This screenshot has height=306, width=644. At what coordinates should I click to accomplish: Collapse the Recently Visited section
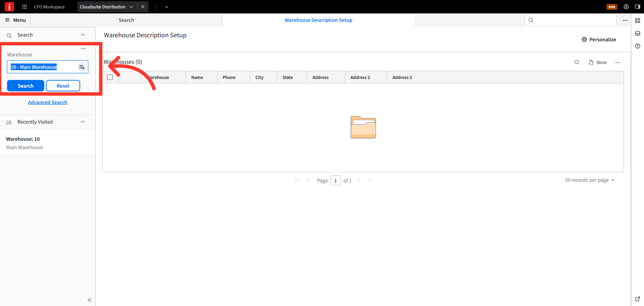tap(83, 122)
